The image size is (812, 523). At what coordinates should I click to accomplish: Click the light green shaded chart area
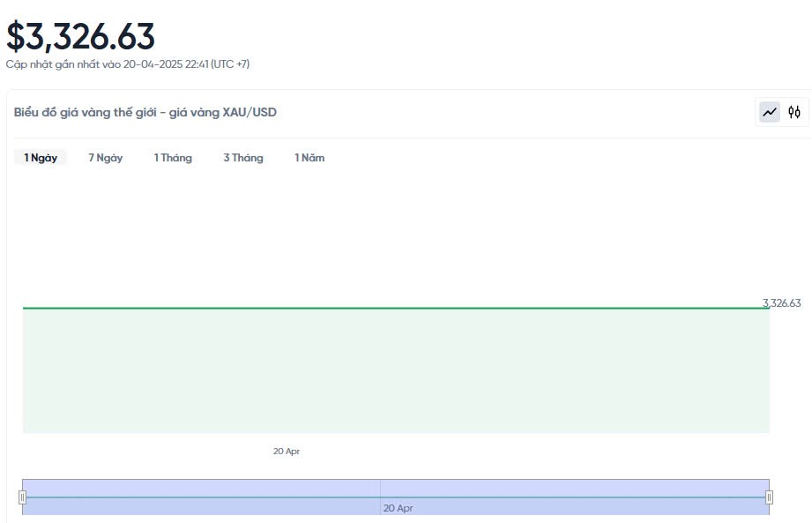click(x=397, y=370)
